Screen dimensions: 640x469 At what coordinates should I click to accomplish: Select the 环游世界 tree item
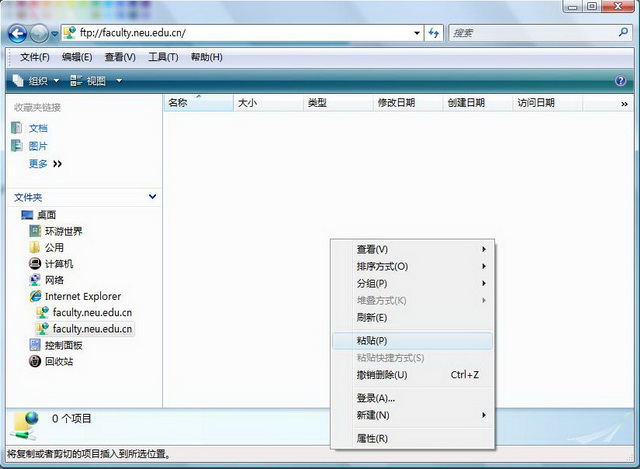tap(64, 231)
